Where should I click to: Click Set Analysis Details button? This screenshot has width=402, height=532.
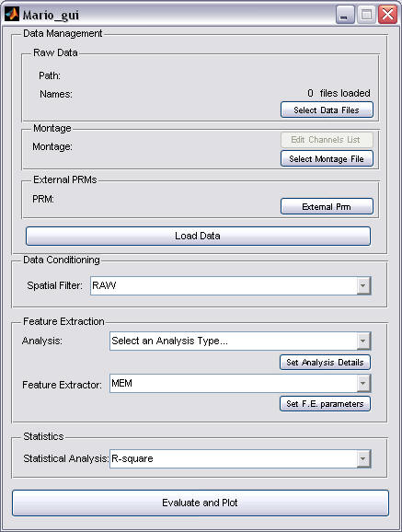click(x=325, y=363)
